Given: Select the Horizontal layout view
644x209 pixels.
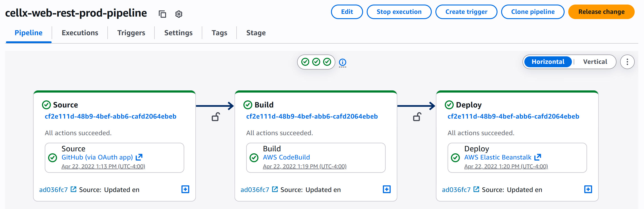Looking at the screenshot, I should click(x=548, y=62).
